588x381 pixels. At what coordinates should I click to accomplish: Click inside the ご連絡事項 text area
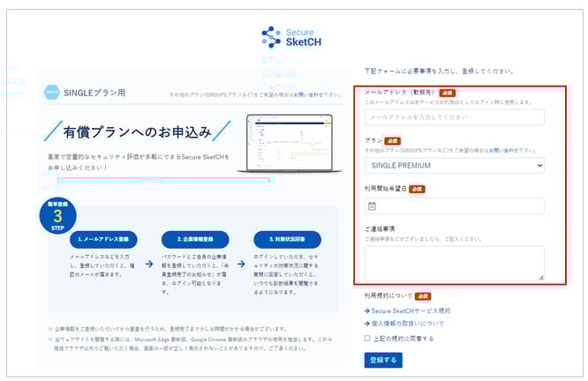454,263
